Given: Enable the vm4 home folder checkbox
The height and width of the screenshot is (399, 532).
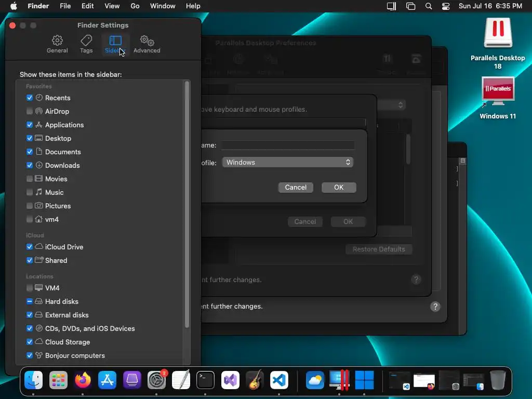Looking at the screenshot, I should 30,220.
